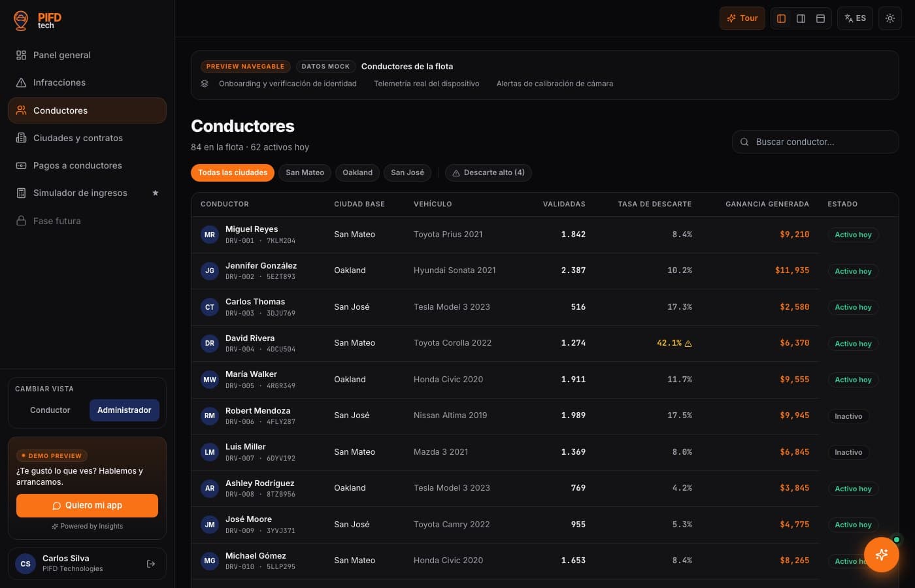Image resolution: width=915 pixels, height=588 pixels.
Task: Click Jennifer González JG avatar
Action: click(x=210, y=270)
